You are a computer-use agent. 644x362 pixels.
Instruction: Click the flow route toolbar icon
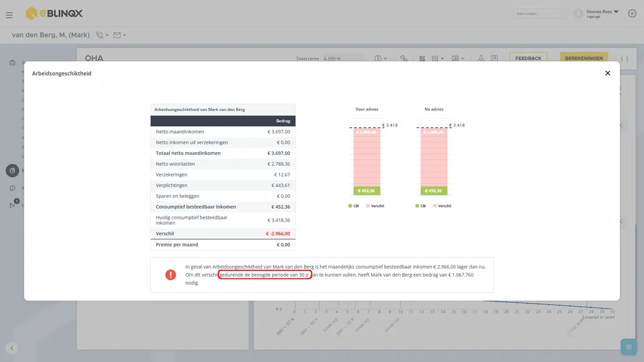[x=404, y=58]
